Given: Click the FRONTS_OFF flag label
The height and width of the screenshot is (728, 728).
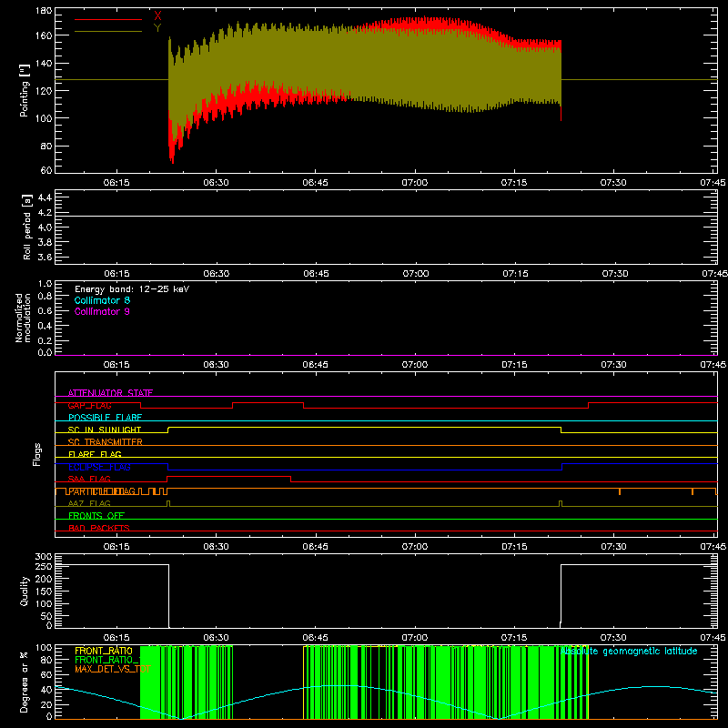Looking at the screenshot, I should point(96,516).
